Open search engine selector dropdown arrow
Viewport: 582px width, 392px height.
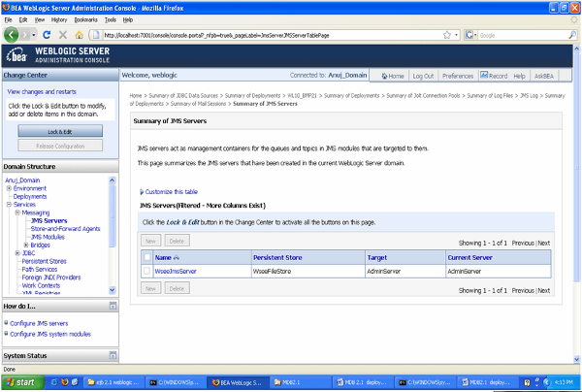pyautogui.click(x=475, y=35)
